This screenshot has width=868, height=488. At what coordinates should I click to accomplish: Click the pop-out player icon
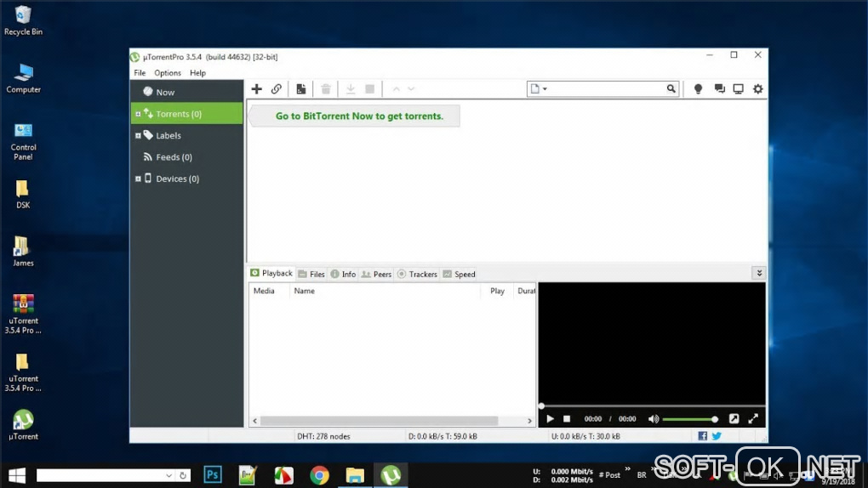734,419
